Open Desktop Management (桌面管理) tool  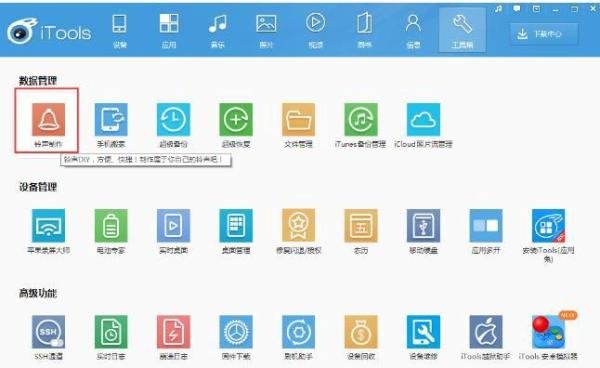tap(236, 226)
